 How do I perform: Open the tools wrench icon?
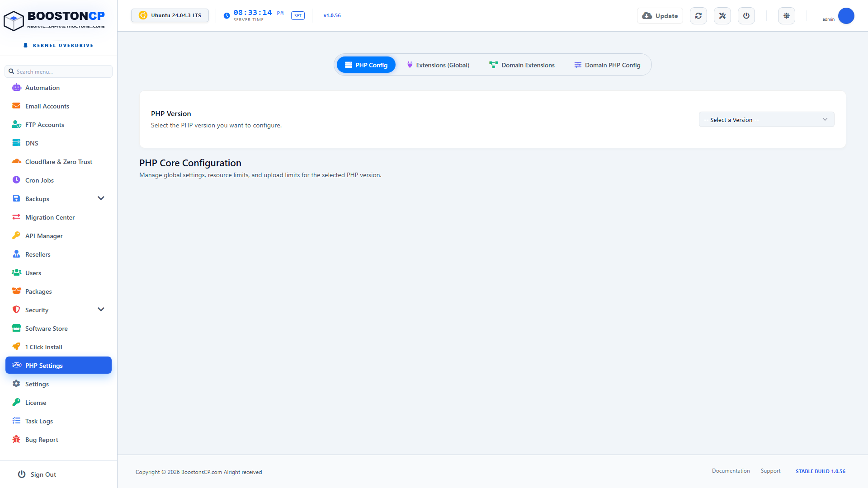click(722, 16)
